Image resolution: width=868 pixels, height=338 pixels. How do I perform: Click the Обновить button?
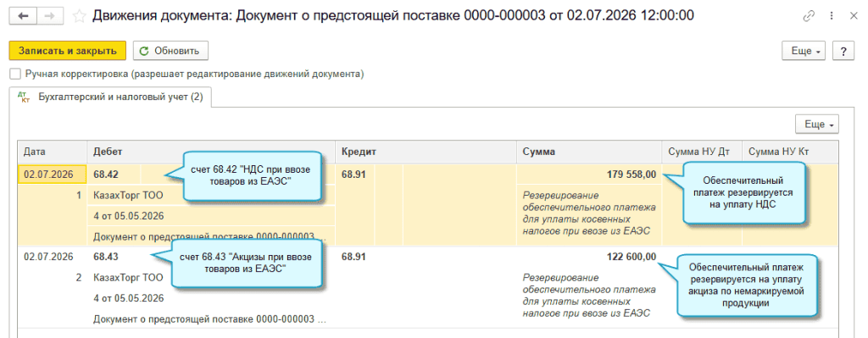pyautogui.click(x=170, y=51)
